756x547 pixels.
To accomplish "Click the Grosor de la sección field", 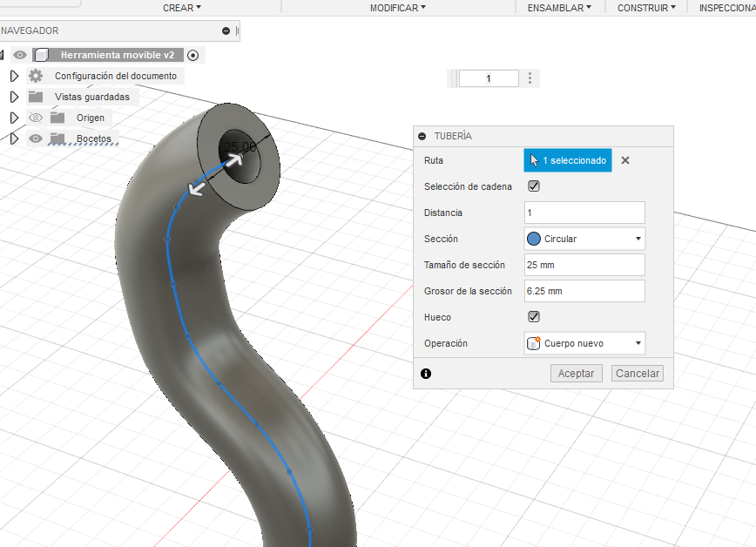I will tap(584, 291).
